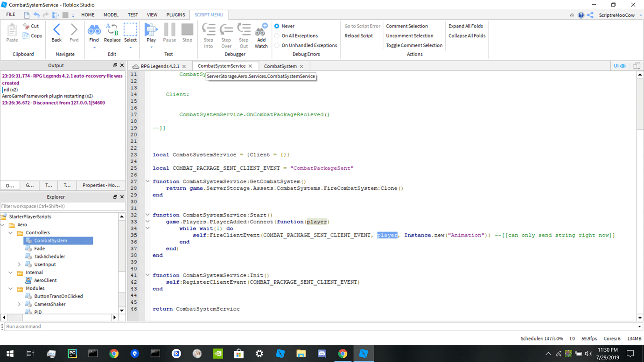Click the Paste clipboard icon

[x=12, y=31]
